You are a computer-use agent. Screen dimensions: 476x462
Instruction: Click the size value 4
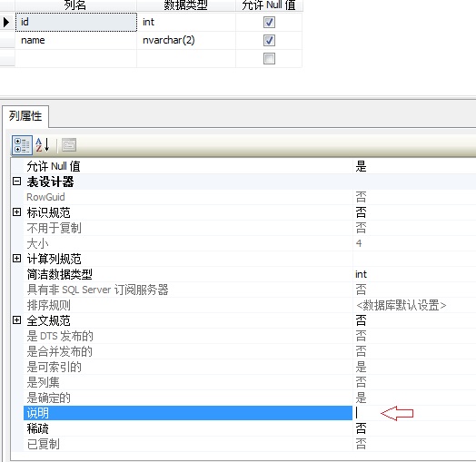359,243
